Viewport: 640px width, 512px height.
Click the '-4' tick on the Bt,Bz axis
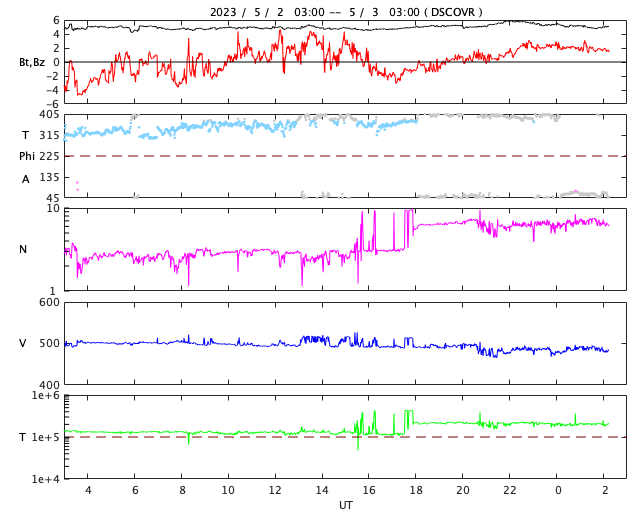(53, 90)
